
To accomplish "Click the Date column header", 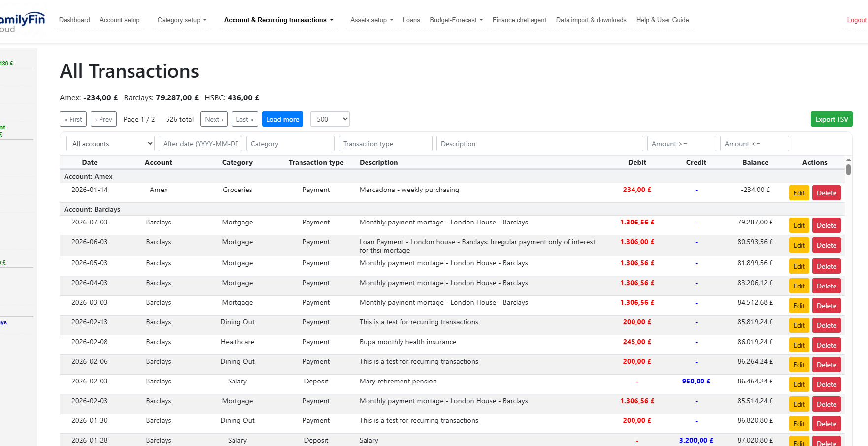I will coord(90,162).
